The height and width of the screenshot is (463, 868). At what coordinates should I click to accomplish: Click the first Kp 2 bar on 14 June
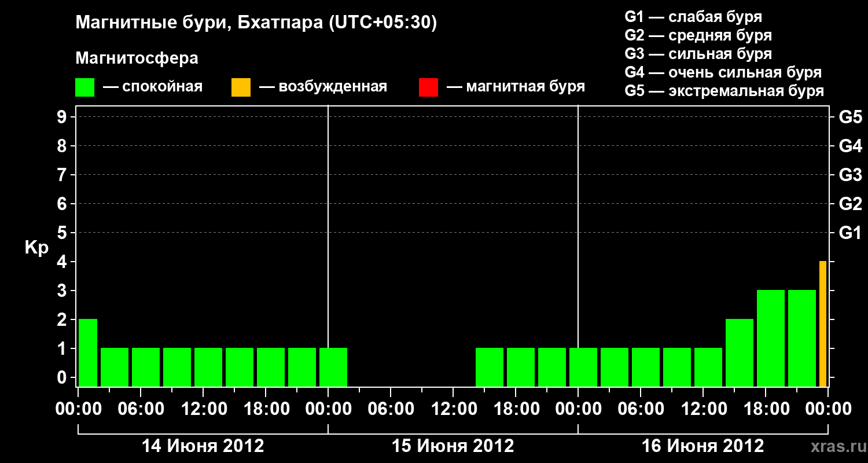[x=88, y=352]
